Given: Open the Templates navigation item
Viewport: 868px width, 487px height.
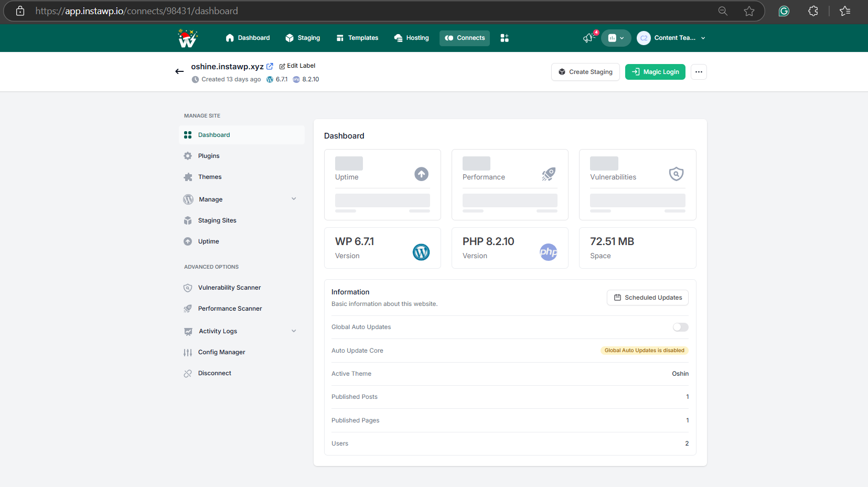Looking at the screenshot, I should click(x=357, y=38).
